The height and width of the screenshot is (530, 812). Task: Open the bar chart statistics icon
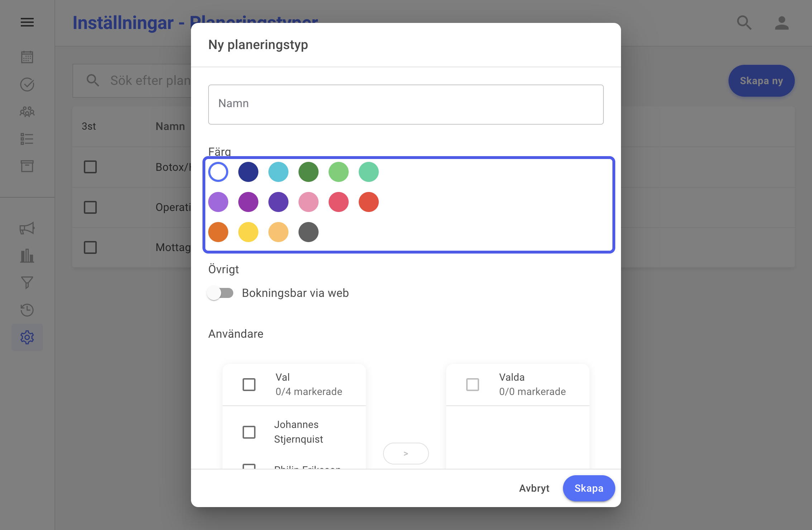point(27,256)
